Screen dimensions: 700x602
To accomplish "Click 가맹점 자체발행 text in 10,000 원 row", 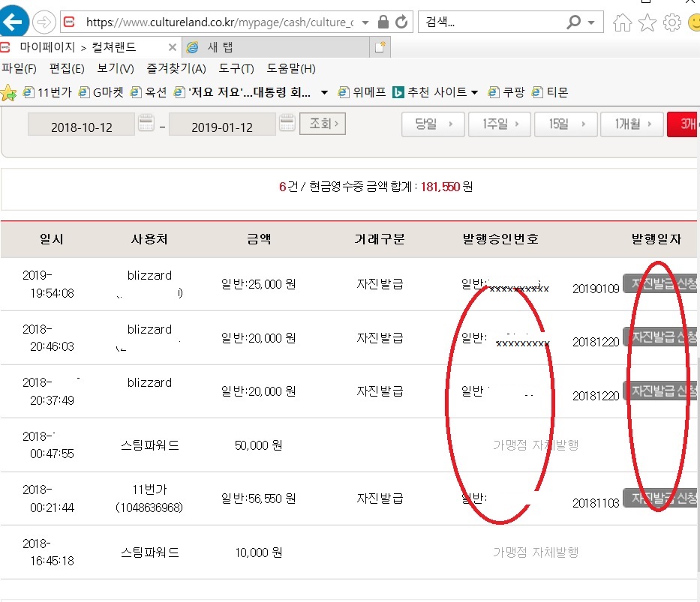I will 536,553.
